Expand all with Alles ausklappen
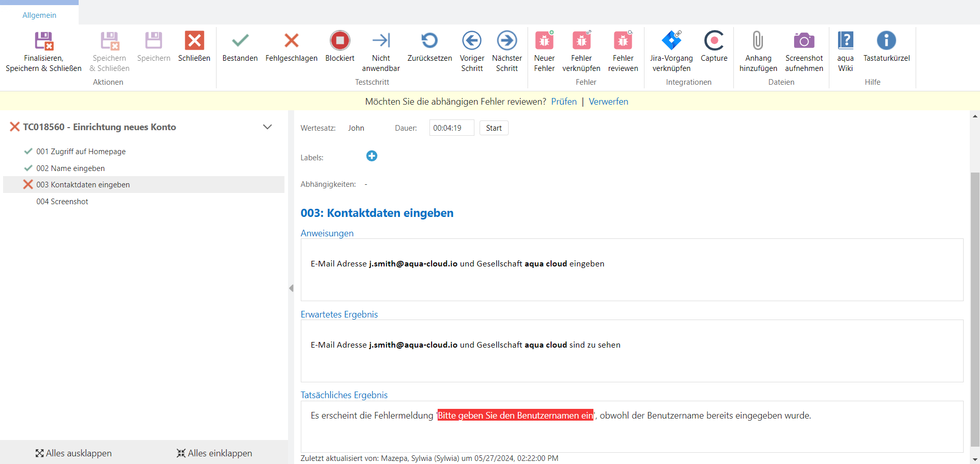This screenshot has height=464, width=980. click(74, 453)
